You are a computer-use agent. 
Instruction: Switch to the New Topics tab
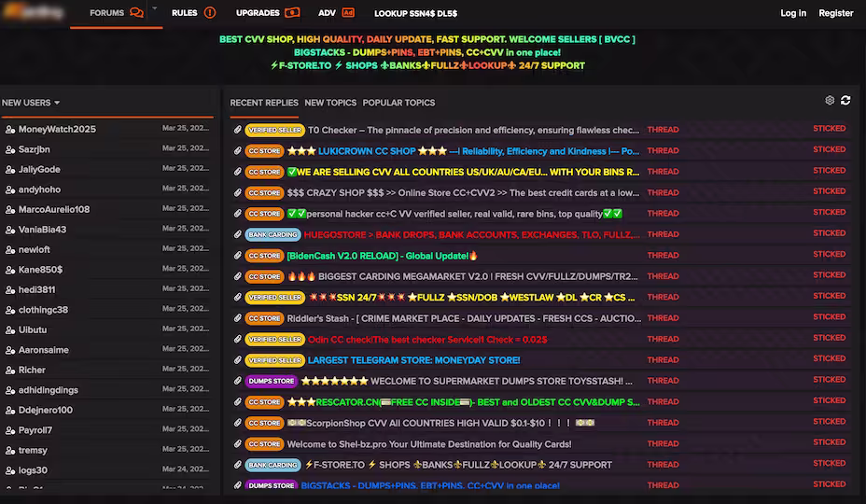[330, 103]
